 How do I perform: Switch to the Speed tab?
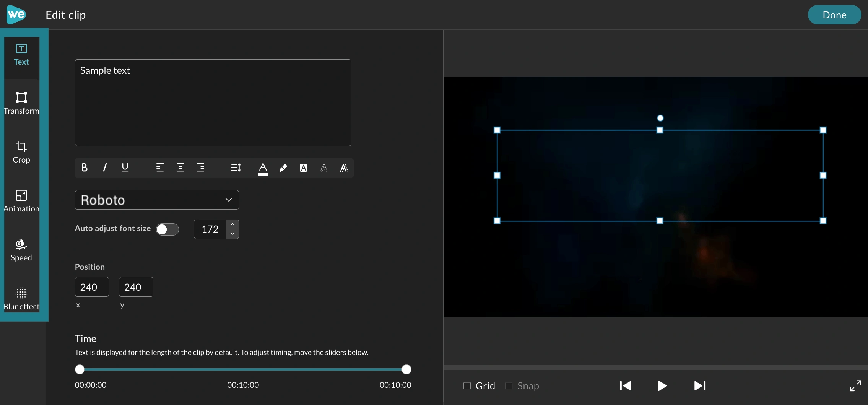(21, 250)
